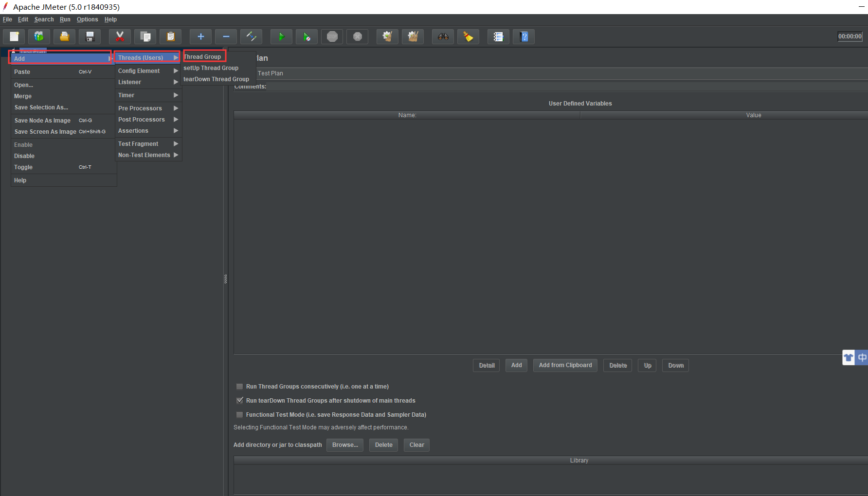Expand all nodes with plus icon

click(200, 36)
